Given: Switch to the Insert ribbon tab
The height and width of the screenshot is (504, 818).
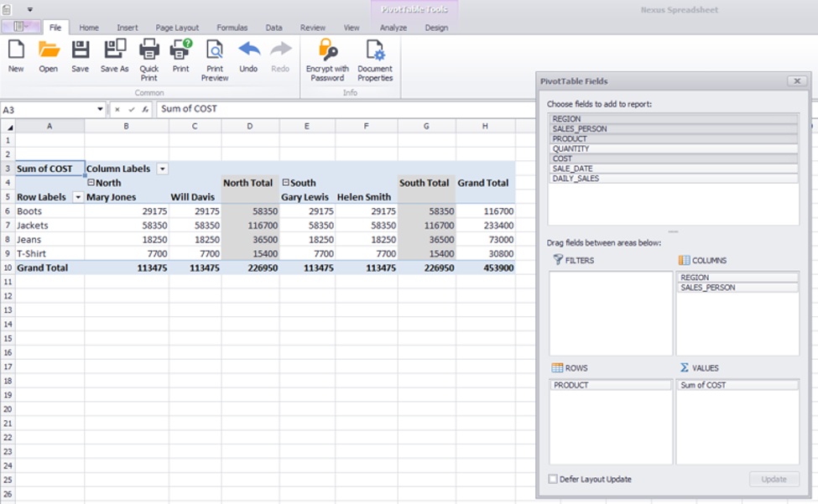Looking at the screenshot, I should 128,28.
